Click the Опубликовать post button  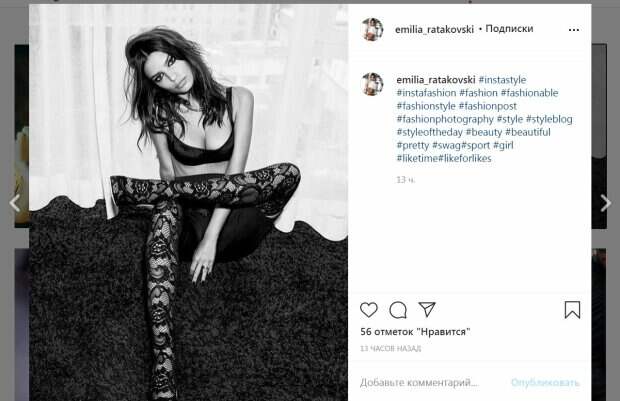coord(545,382)
